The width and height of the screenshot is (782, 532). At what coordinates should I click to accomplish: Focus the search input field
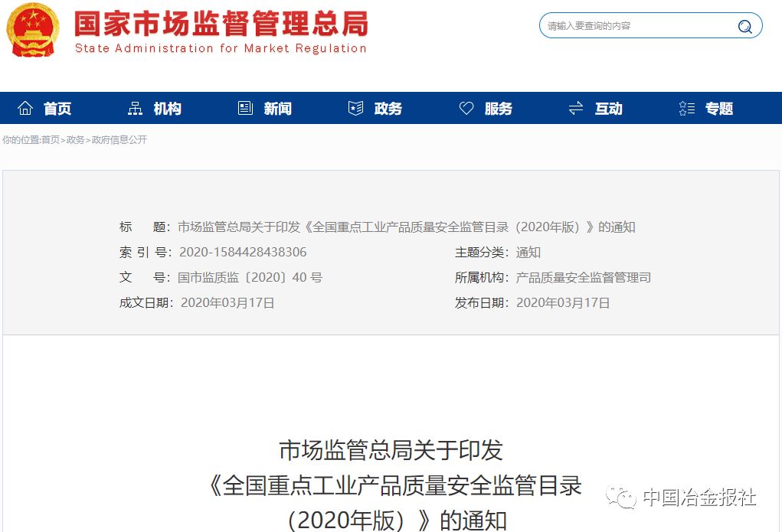point(636,26)
